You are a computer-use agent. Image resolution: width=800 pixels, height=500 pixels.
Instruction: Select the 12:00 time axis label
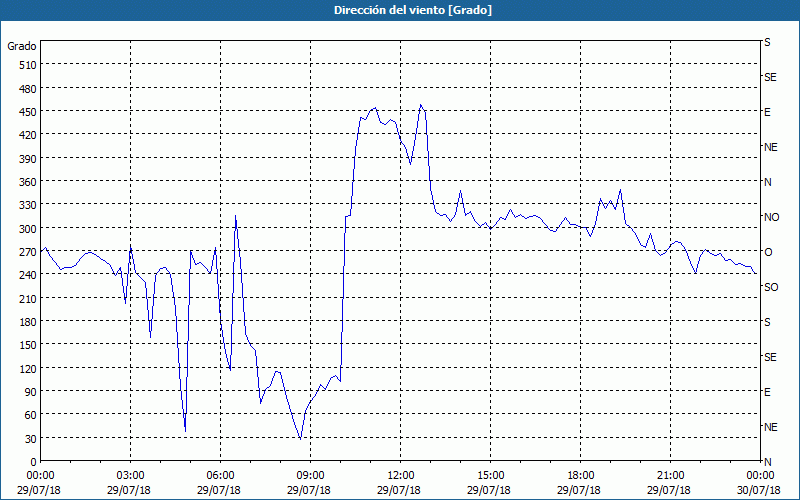click(401, 476)
